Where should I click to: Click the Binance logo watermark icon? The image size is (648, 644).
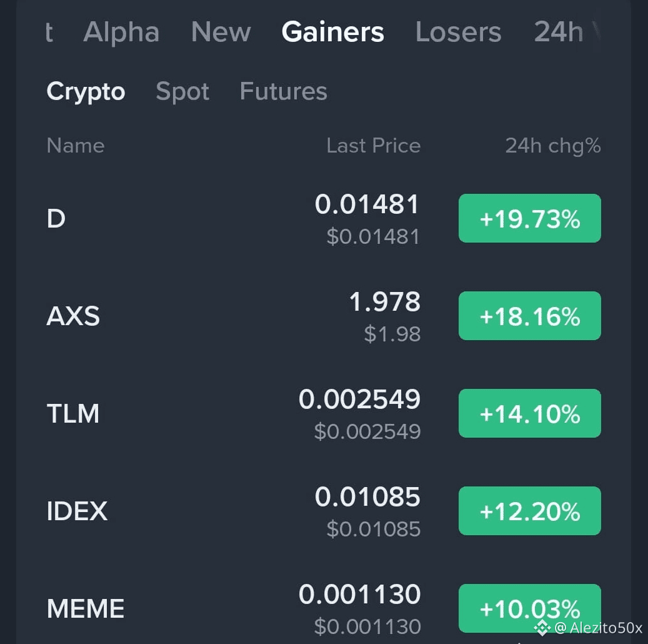[x=542, y=627]
